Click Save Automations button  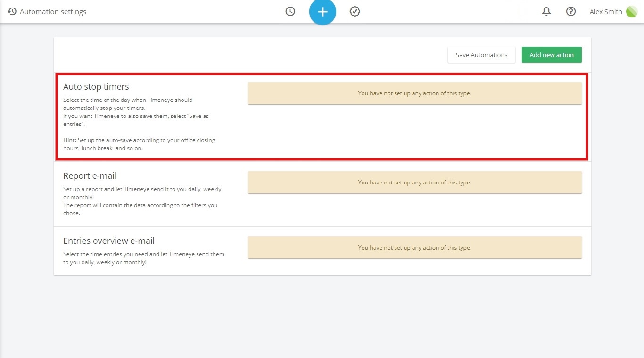(481, 55)
